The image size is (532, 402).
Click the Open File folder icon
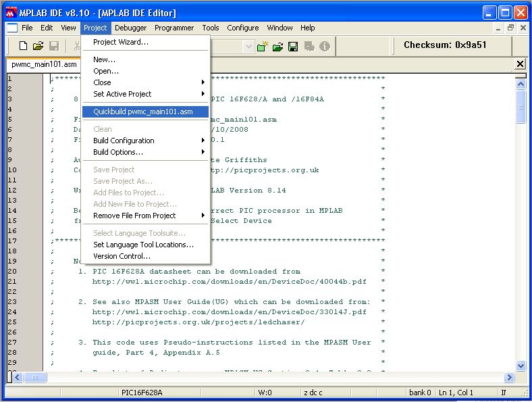point(38,46)
